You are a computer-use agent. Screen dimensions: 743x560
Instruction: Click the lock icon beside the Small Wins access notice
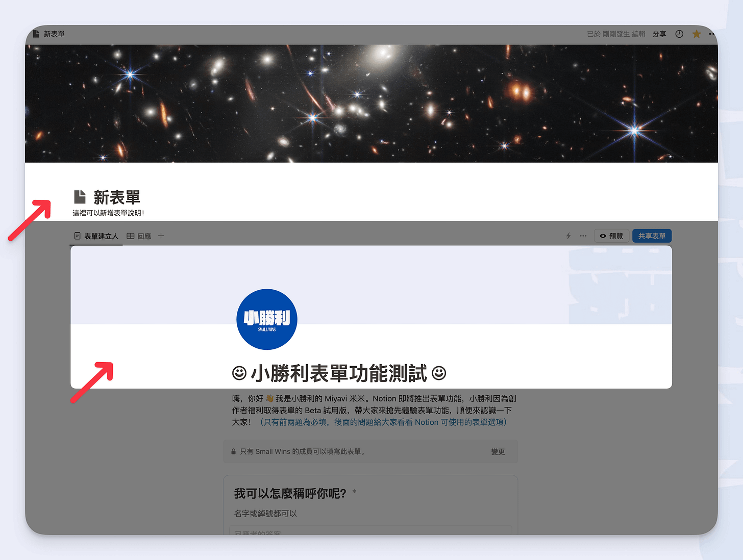[x=233, y=452]
